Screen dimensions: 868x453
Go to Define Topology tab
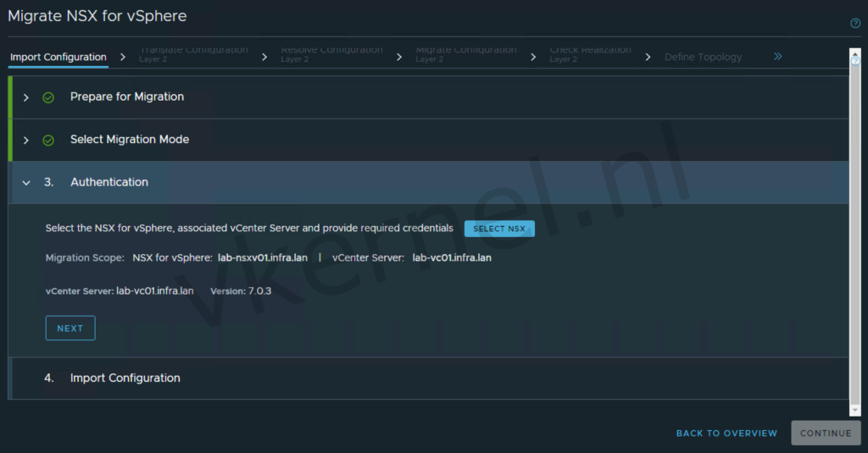coord(703,57)
